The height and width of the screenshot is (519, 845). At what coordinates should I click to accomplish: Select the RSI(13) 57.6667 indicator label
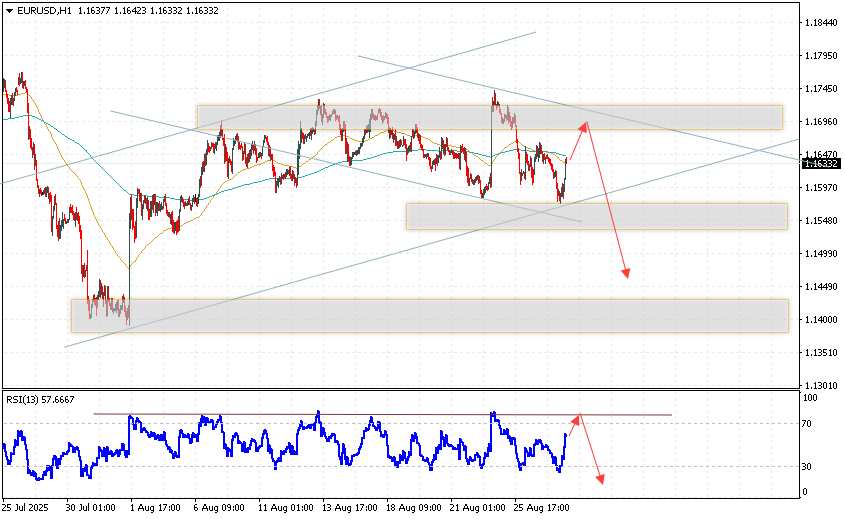[40, 399]
